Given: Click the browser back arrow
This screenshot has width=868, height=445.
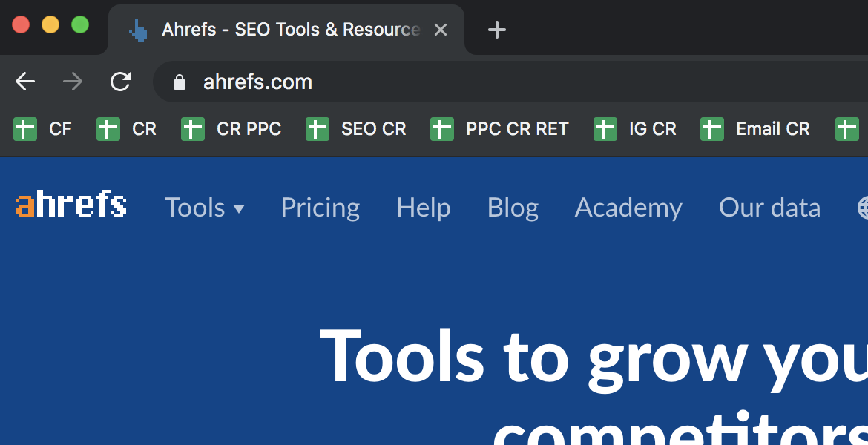Looking at the screenshot, I should pyautogui.click(x=25, y=82).
